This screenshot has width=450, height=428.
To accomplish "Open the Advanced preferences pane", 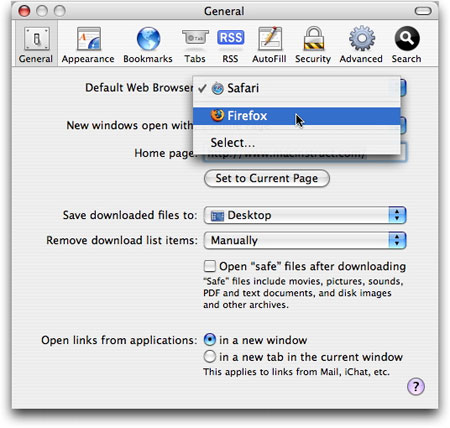I will pos(361,45).
